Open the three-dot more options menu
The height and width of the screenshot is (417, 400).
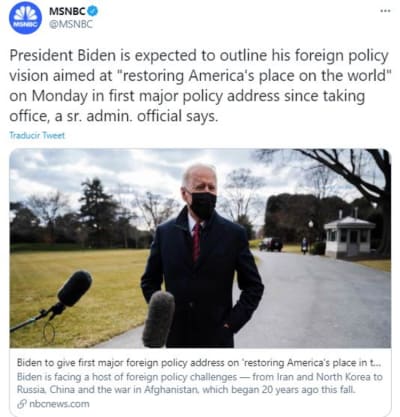click(x=385, y=11)
